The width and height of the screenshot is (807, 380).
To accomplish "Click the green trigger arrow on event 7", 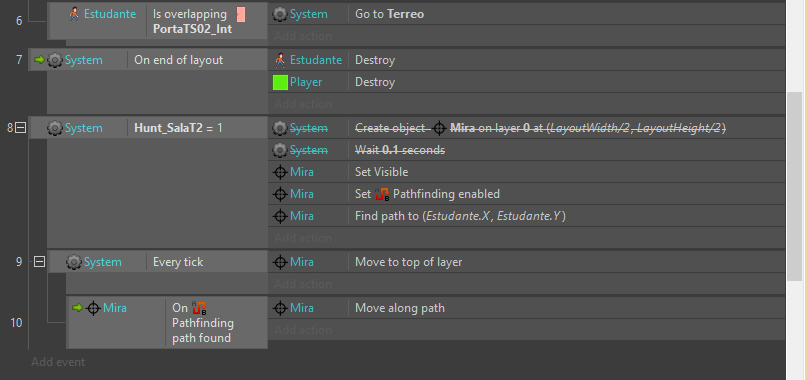I will coord(39,60).
